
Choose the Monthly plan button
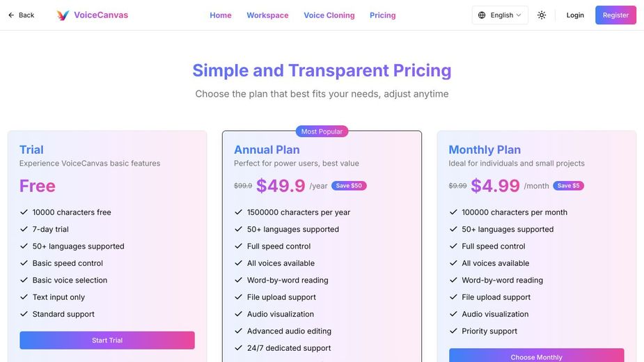pyautogui.click(x=536, y=356)
